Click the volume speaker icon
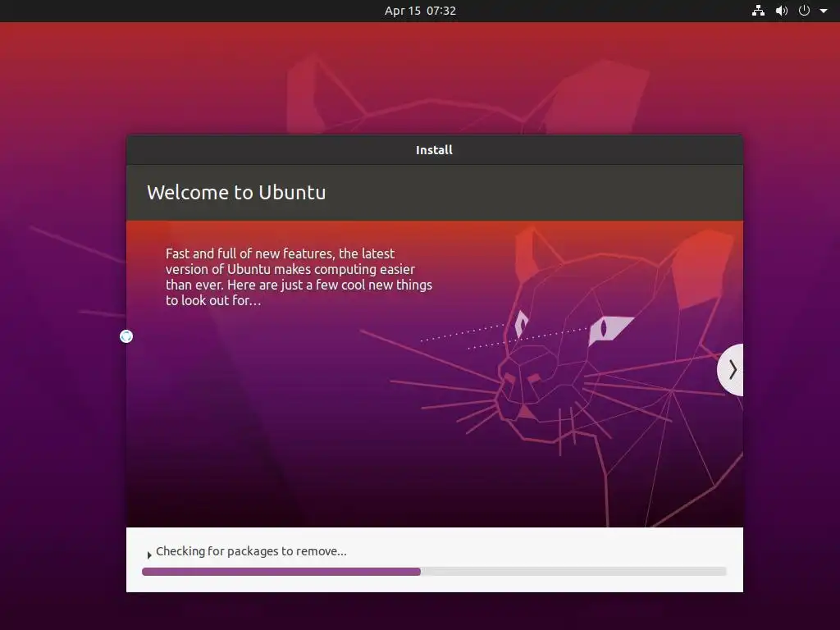Screen dimensions: 840x630 [x=782, y=11]
